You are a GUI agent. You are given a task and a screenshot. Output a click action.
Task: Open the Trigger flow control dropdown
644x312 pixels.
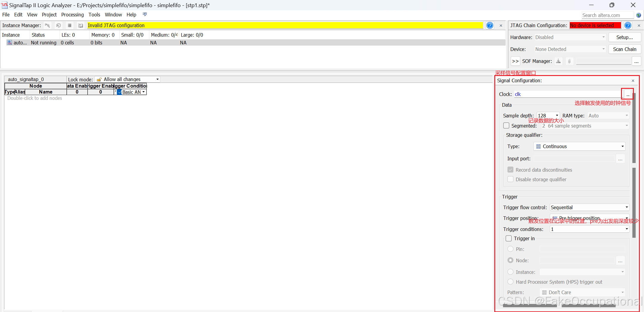click(x=589, y=207)
